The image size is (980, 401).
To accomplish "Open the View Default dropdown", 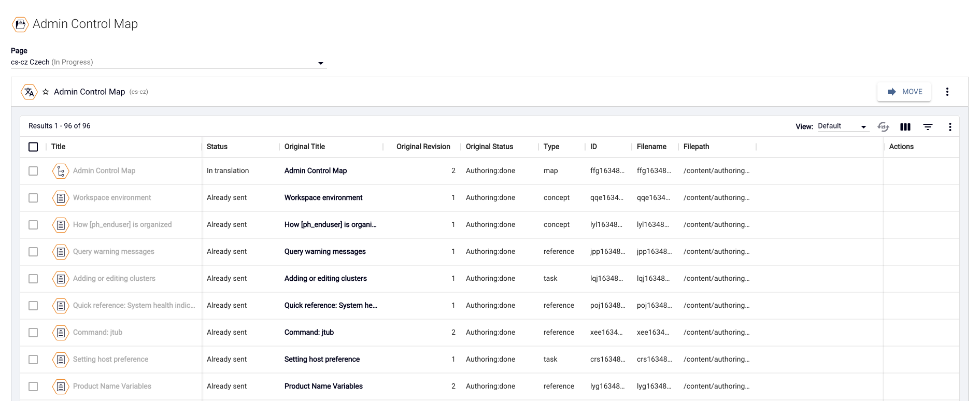I will click(x=843, y=126).
